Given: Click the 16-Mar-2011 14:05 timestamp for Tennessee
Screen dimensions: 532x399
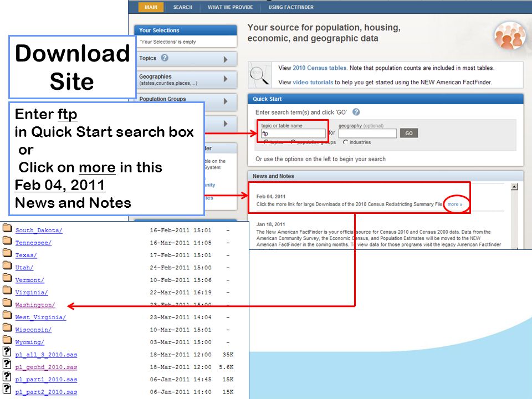Looking at the screenshot, I should (x=181, y=243).
